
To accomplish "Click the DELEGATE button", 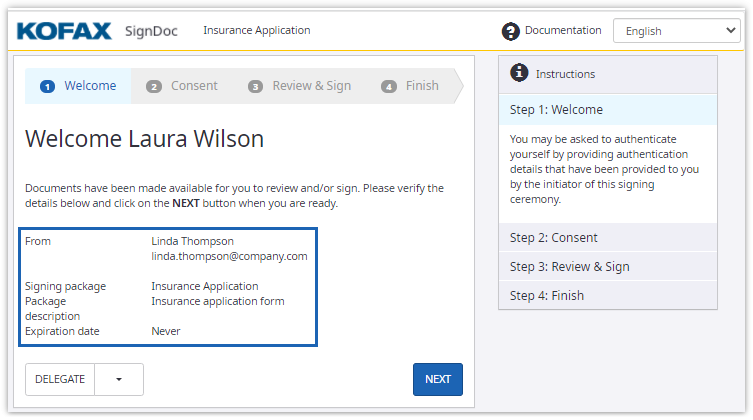I will [x=60, y=380].
